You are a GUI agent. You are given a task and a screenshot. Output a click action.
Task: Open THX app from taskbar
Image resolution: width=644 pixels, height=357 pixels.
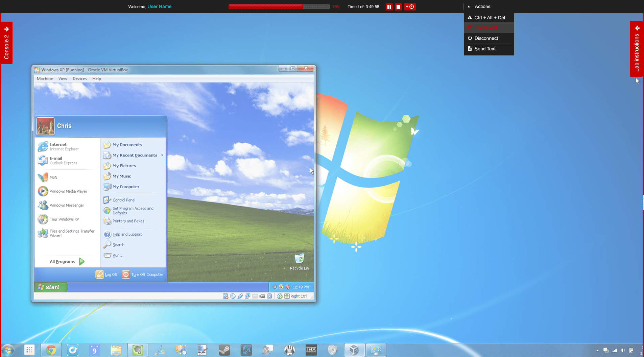tap(311, 350)
